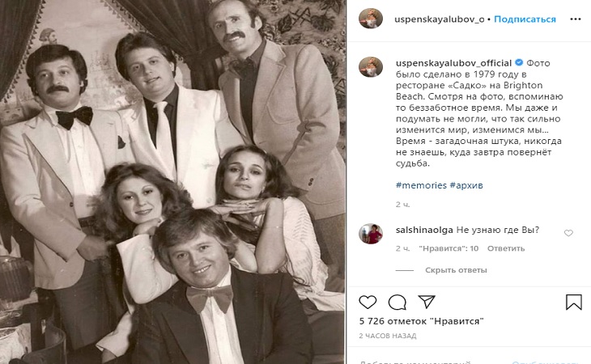
Task: Click the vintage group photo
Action: (x=173, y=182)
